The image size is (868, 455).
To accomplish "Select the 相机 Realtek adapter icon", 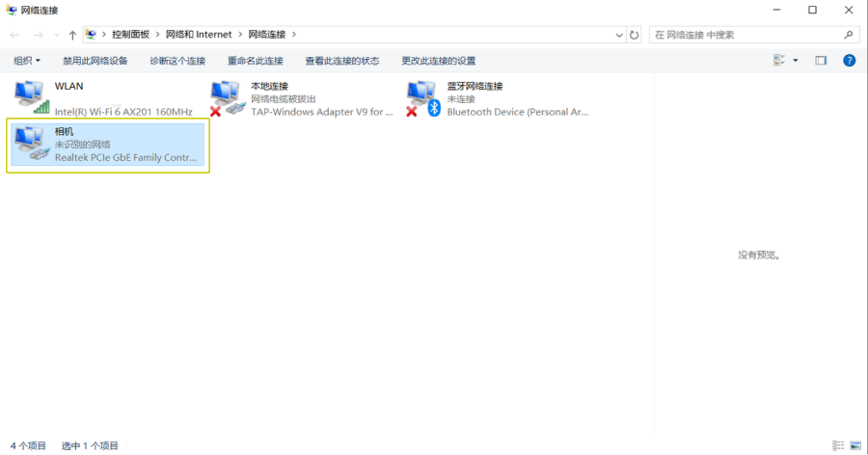I will (32, 144).
